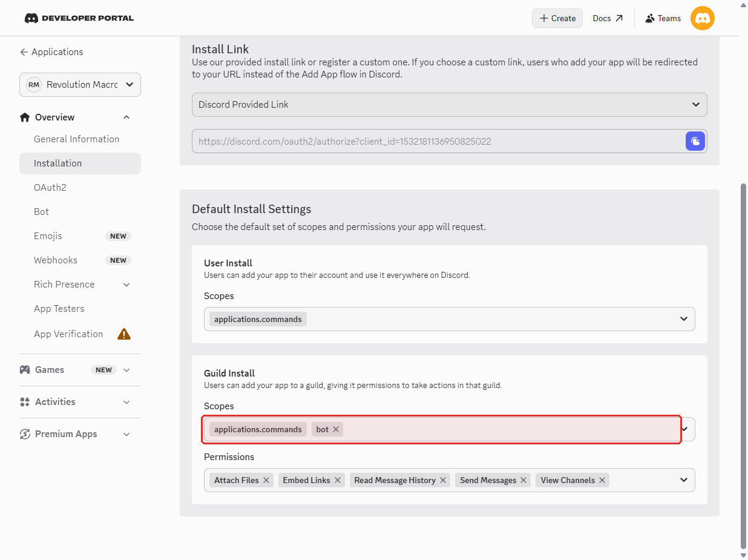
Task: Click the NEW badge beside Emojis
Action: point(118,236)
